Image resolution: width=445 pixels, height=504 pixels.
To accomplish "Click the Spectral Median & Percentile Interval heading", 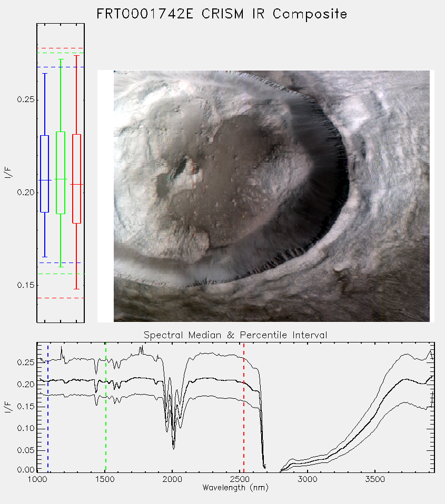I will (235, 335).
